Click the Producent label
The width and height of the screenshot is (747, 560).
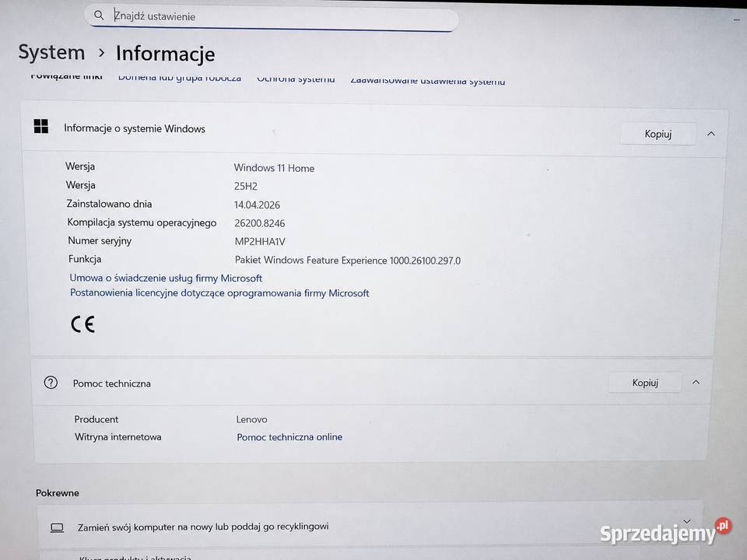tap(96, 419)
